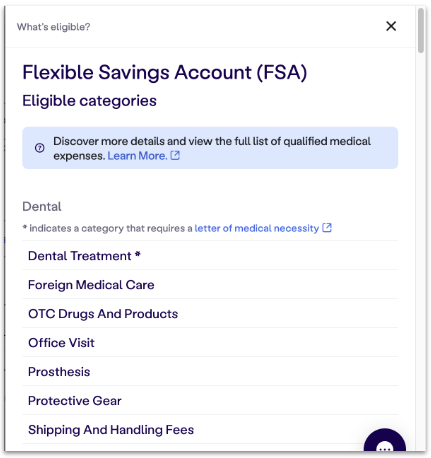Click the help question-mark icon in the banner
The height and width of the screenshot is (458, 431).
pyautogui.click(x=40, y=148)
